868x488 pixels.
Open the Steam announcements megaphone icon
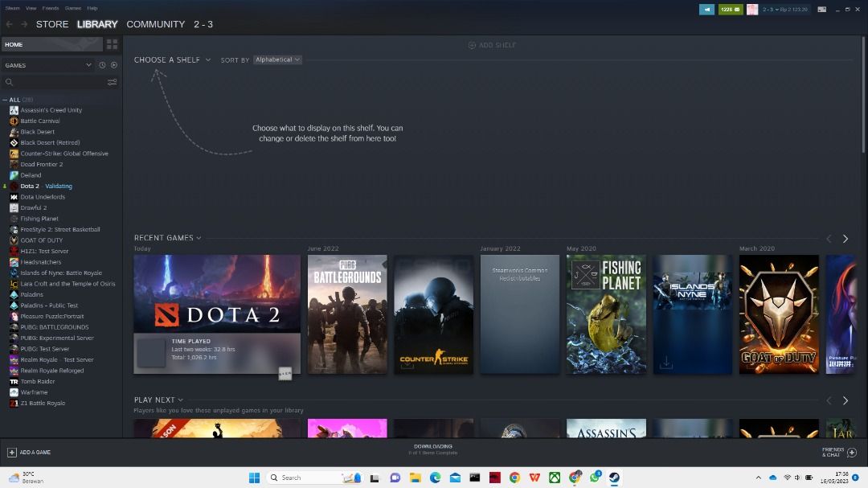point(706,10)
